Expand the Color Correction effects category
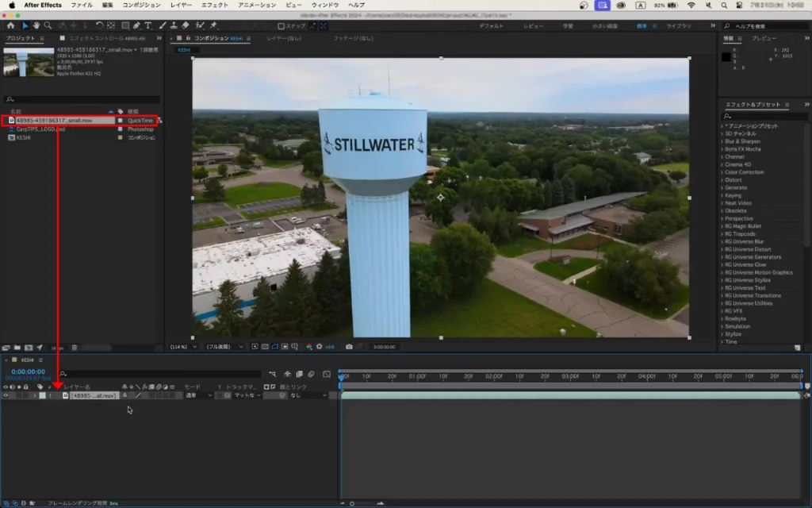Viewport: 812px width, 508px height. (744, 172)
